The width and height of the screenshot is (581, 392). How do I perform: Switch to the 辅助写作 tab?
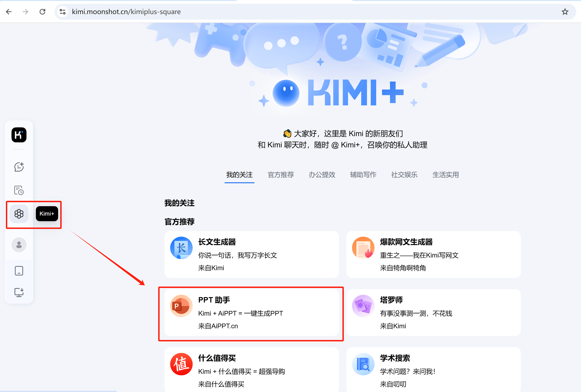pos(363,175)
